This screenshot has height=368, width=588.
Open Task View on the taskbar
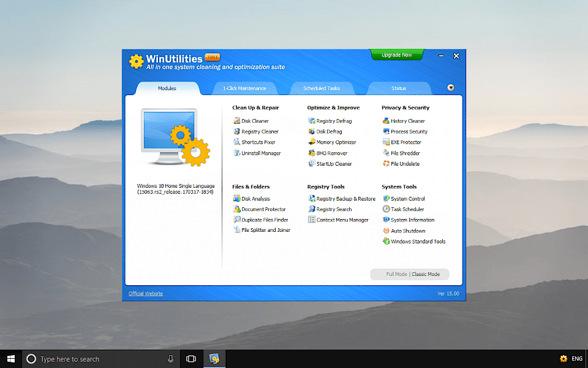click(191, 359)
